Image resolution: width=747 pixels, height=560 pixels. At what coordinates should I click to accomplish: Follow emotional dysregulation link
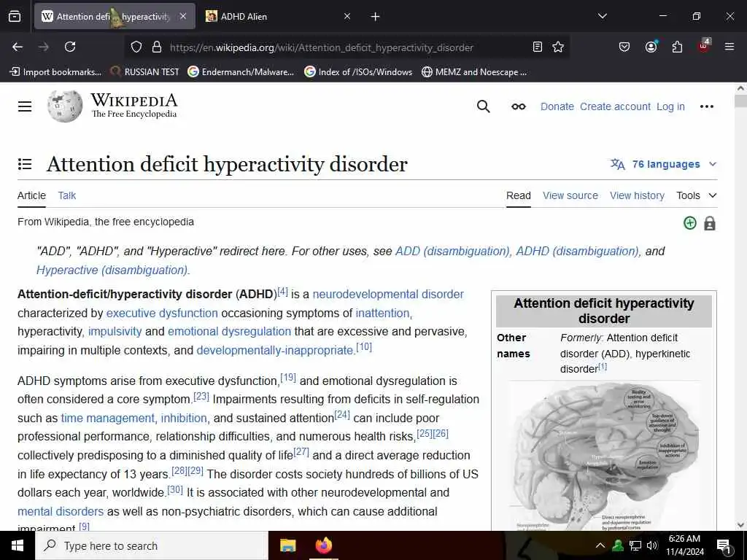point(229,332)
